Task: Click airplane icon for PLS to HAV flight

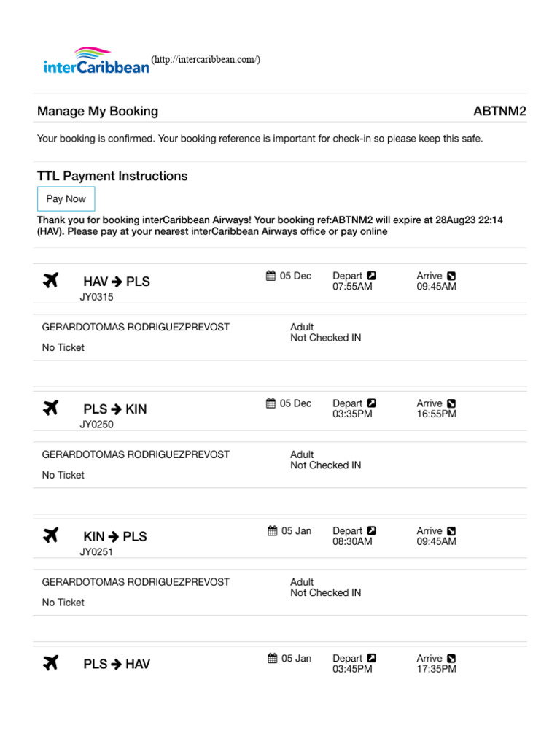Action: click(50, 664)
